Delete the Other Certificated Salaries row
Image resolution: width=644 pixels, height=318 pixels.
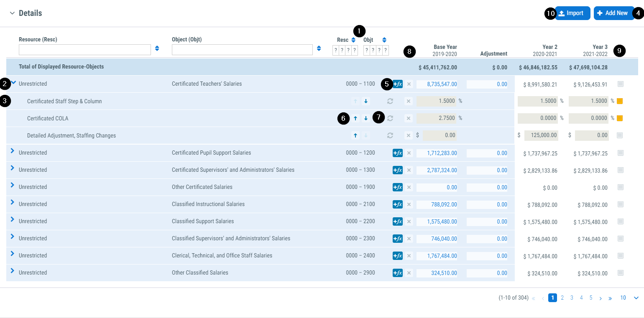click(x=409, y=187)
